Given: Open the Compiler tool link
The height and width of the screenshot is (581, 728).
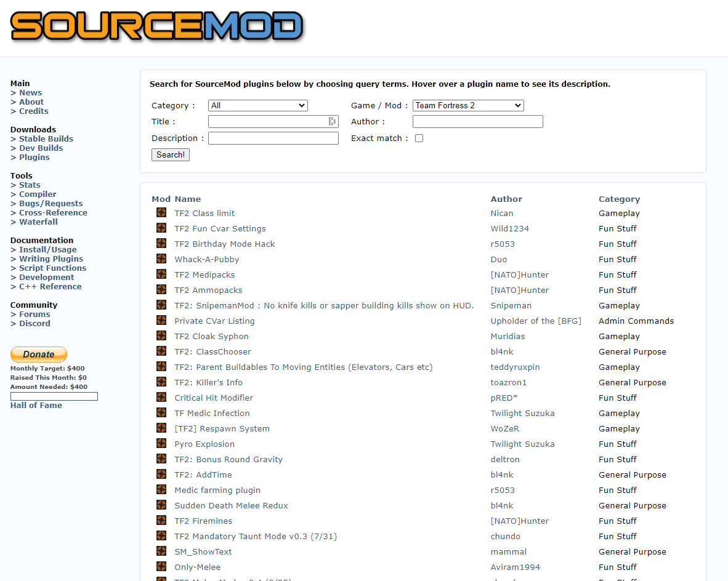Looking at the screenshot, I should (38, 194).
